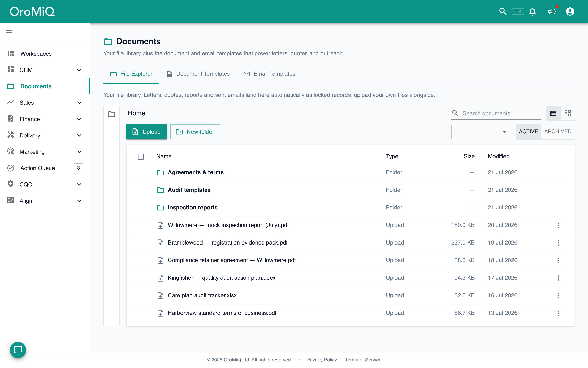Click the Agreements & terms folder icon
The image size is (588, 368).
(x=160, y=172)
